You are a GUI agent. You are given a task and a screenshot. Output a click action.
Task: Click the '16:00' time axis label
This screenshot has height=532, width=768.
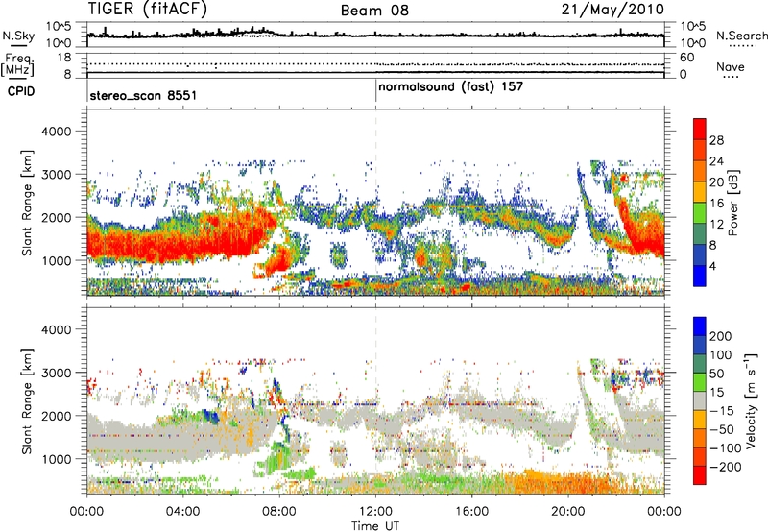click(471, 512)
